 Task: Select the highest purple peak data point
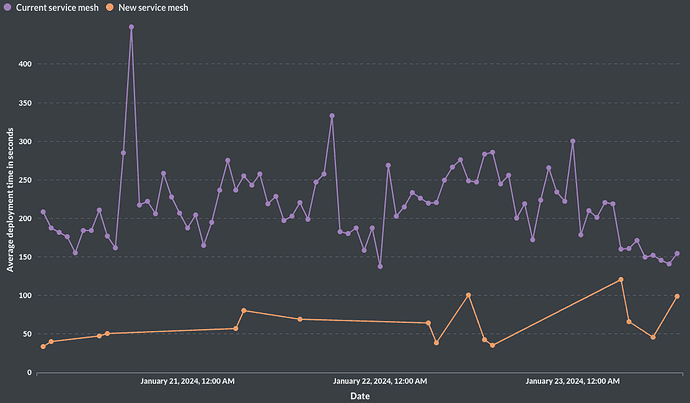click(131, 27)
